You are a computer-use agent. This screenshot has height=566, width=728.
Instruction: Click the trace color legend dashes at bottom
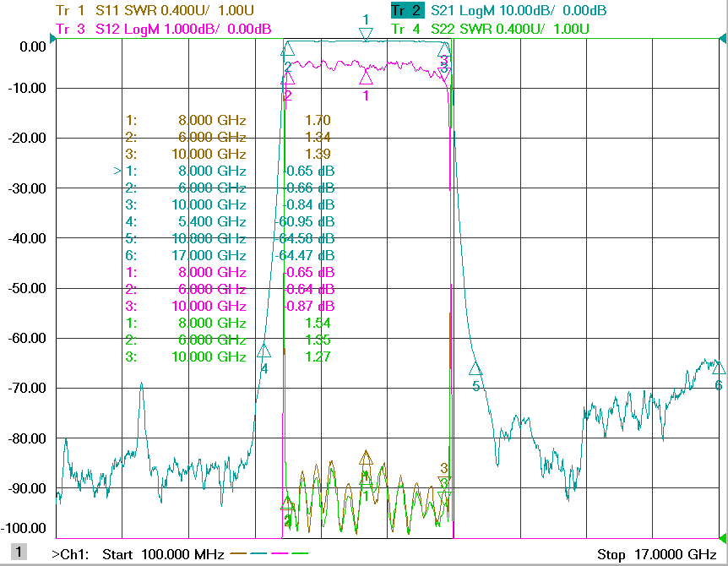(x=269, y=553)
